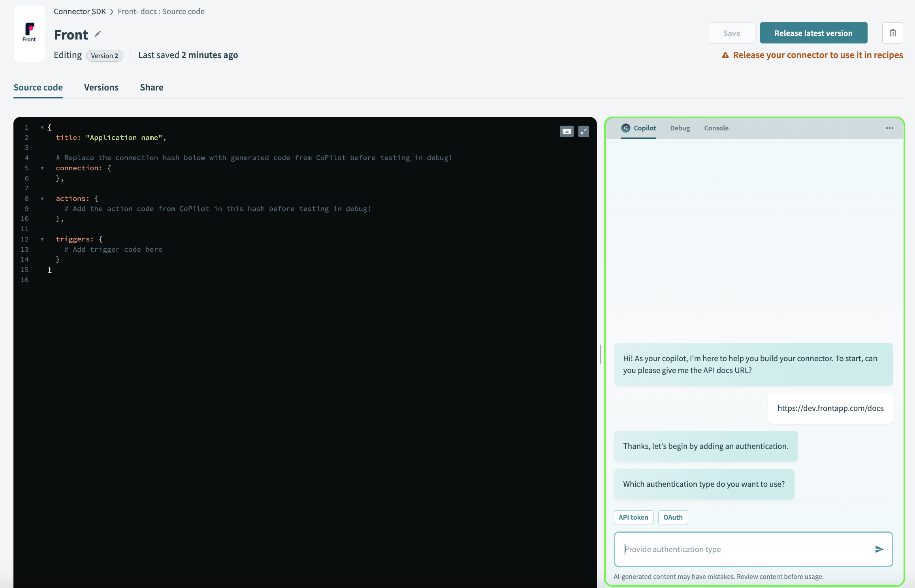
Task: Click the Front connector logo
Action: 29,33
